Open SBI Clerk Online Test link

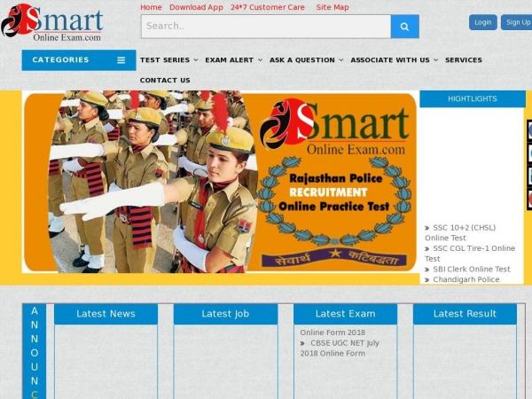(x=472, y=269)
